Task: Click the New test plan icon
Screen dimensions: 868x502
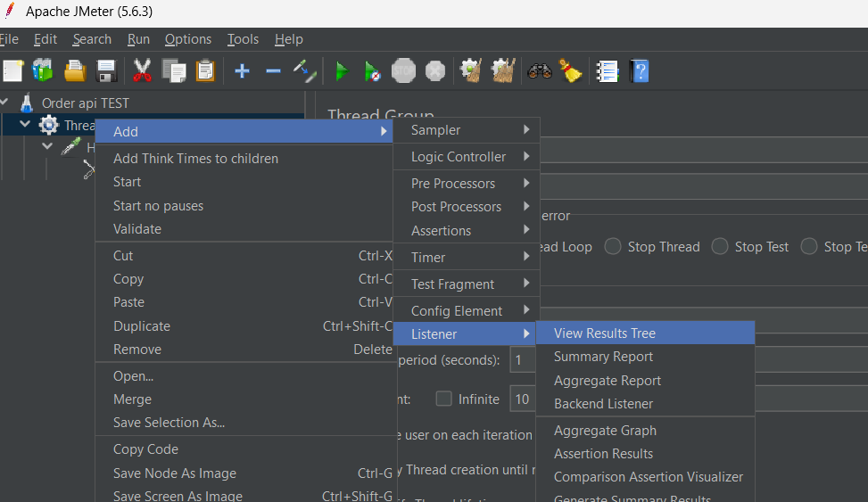Action: coord(13,71)
